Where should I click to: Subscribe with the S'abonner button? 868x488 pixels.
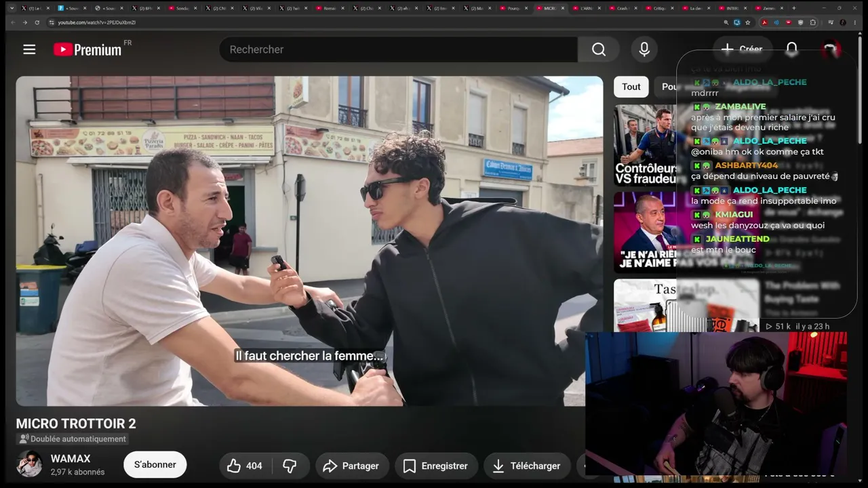[x=155, y=464]
